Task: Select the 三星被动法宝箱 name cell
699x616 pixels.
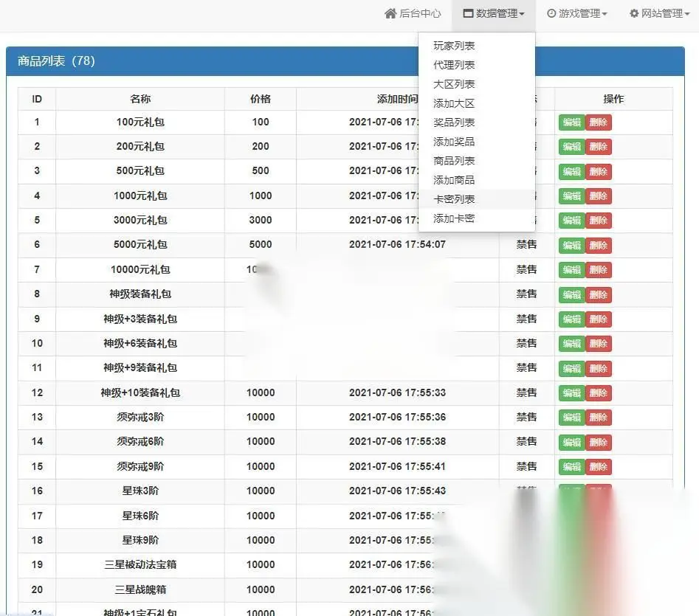Action: pos(140,564)
